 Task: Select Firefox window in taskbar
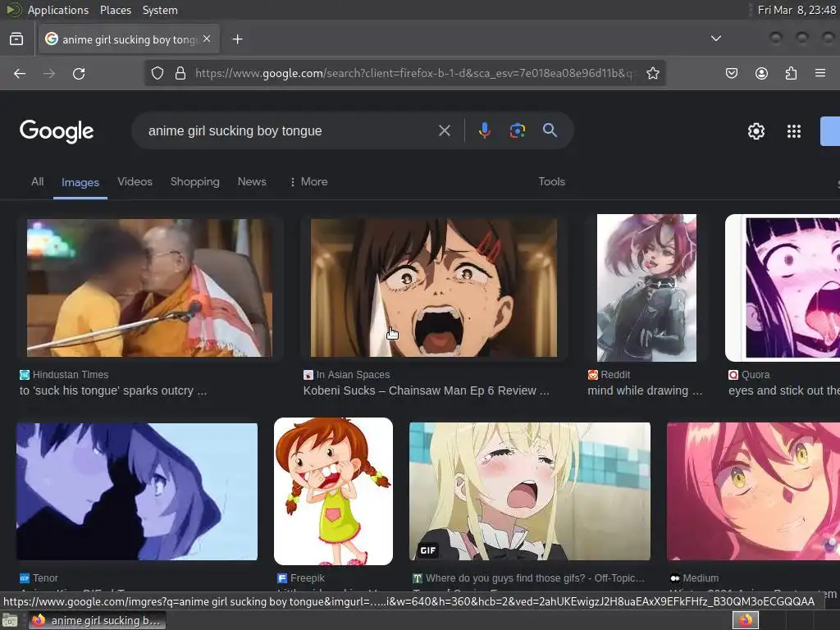97,620
